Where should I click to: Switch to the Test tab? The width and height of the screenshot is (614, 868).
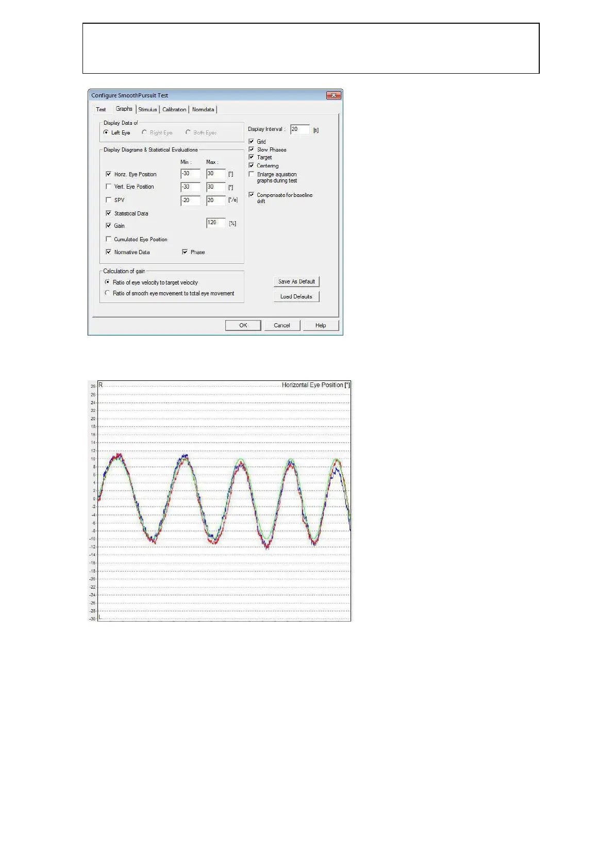(x=101, y=109)
